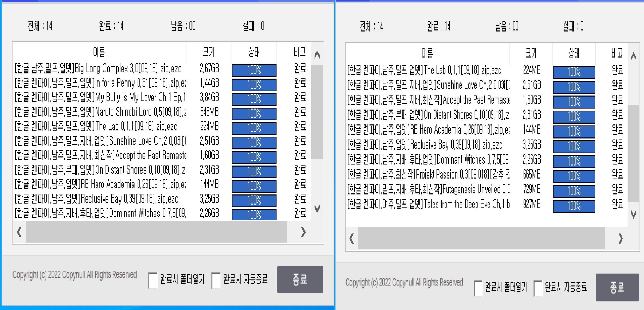Toggle 완료시 폴더열기 checkbox in right window

pyautogui.click(x=478, y=288)
